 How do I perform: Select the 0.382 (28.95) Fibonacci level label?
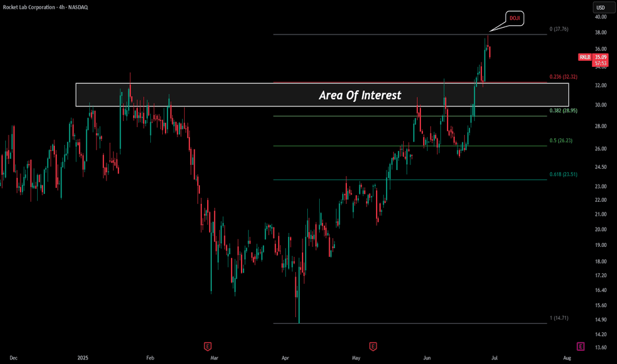coord(563,111)
